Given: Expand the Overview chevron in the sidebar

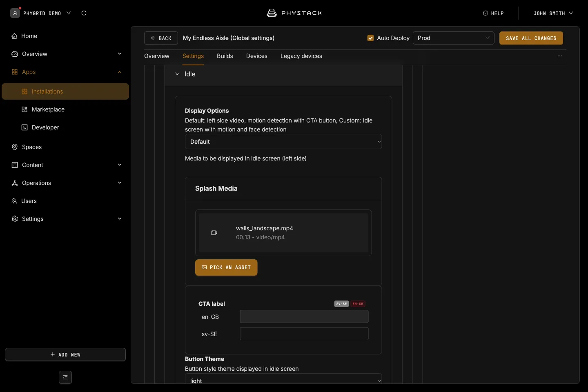Looking at the screenshot, I should pyautogui.click(x=120, y=54).
